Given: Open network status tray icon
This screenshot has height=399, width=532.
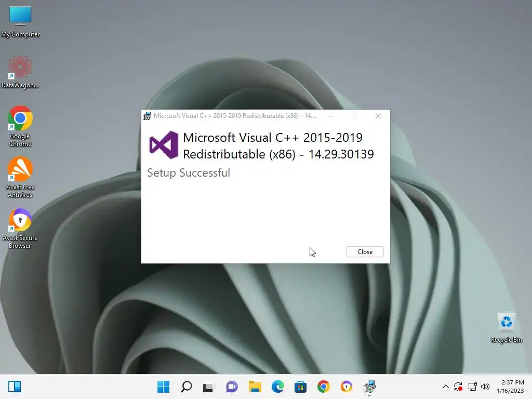Looking at the screenshot, I should click(x=472, y=387).
